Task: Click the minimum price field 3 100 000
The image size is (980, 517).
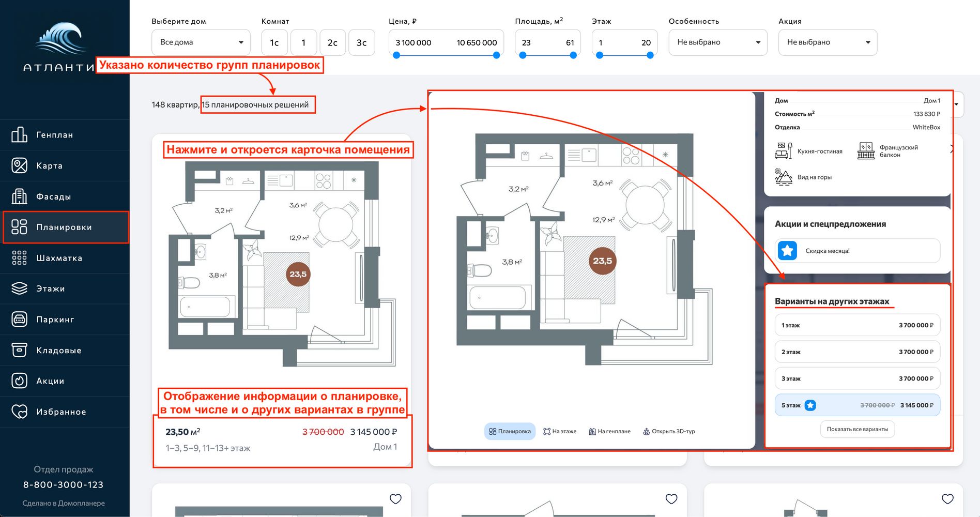Action: (414, 42)
